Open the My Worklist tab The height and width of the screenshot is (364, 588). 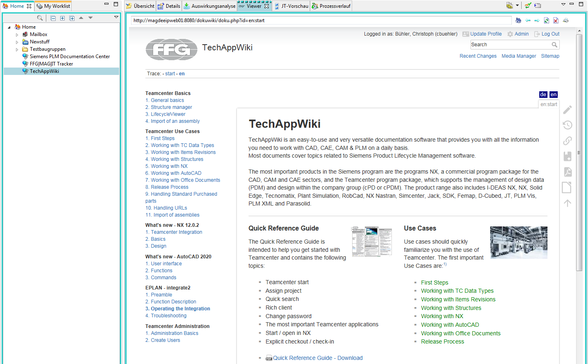53,6
